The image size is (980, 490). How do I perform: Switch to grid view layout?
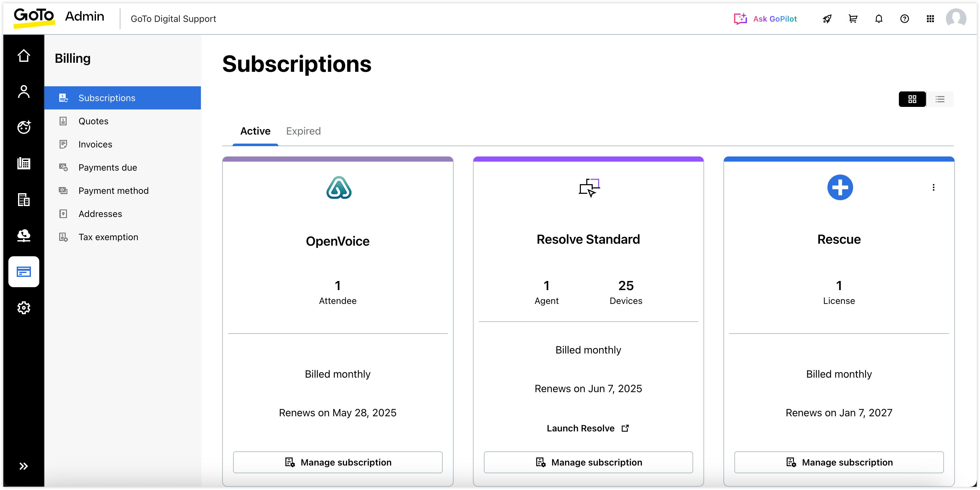coord(912,99)
